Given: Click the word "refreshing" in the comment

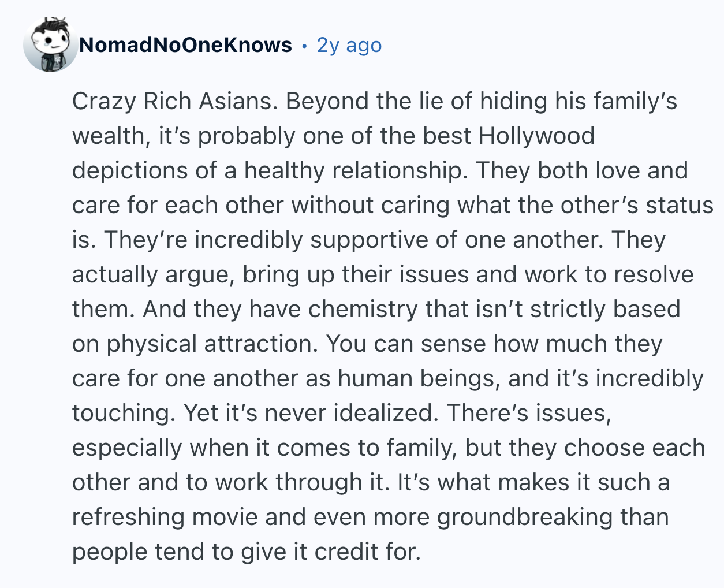Looking at the screenshot, I should pyautogui.click(x=128, y=517).
